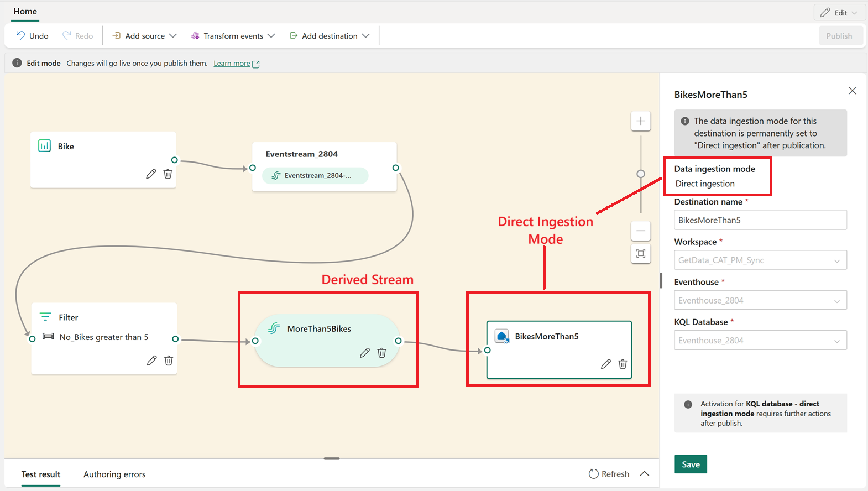The height and width of the screenshot is (491, 868).
Task: Click the edit pencil on Bike node
Action: click(151, 174)
